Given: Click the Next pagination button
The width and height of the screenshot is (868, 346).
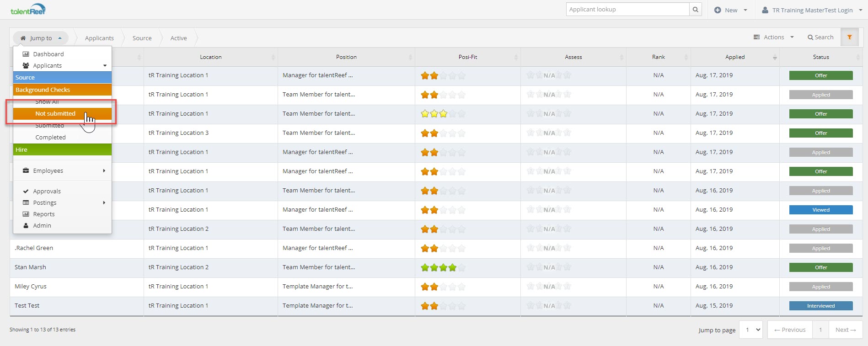Looking at the screenshot, I should pos(845,330).
